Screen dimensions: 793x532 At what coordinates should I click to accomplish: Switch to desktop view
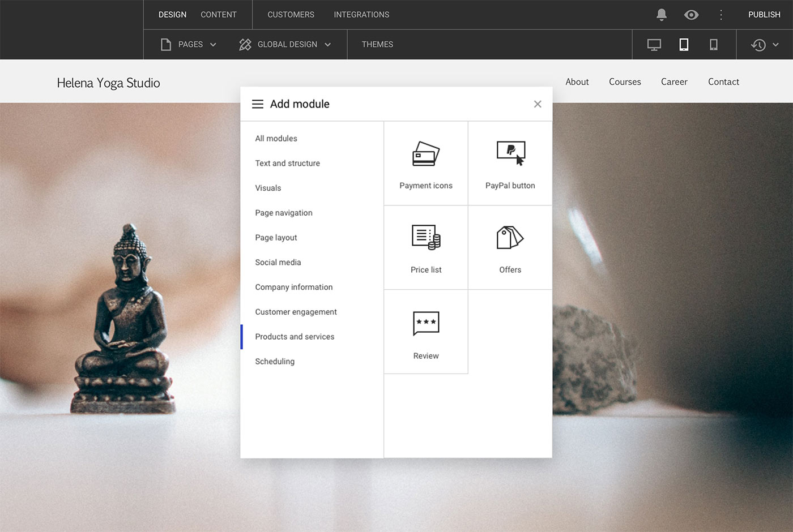[x=654, y=45]
